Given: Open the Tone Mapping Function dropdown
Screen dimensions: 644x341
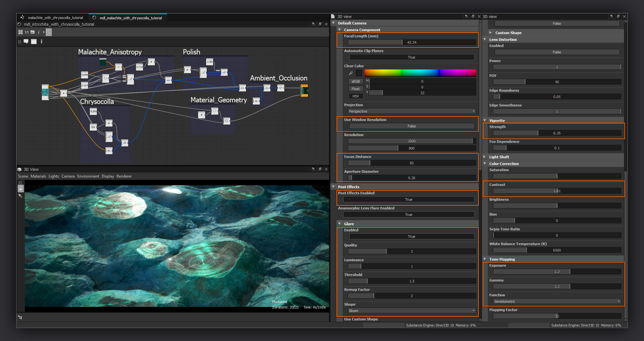Looking at the screenshot, I should tap(556, 301).
